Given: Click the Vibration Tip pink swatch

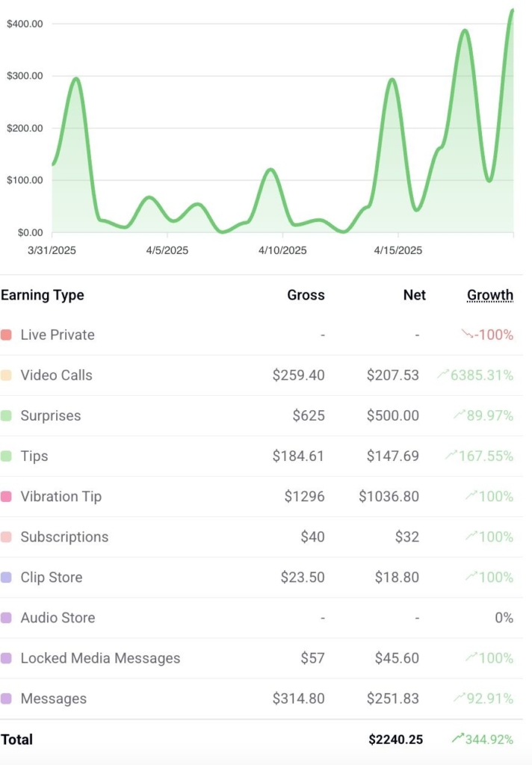Looking at the screenshot, I should pyautogui.click(x=6, y=496).
